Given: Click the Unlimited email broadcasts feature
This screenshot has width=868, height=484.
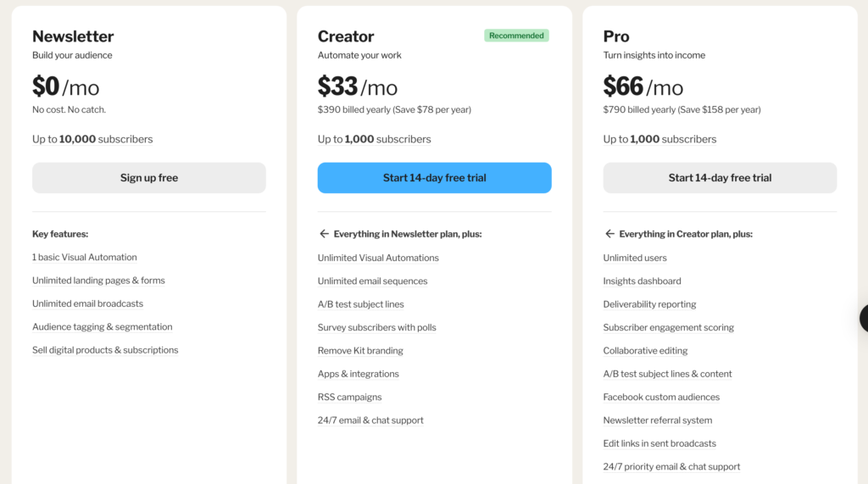Looking at the screenshot, I should tap(87, 303).
